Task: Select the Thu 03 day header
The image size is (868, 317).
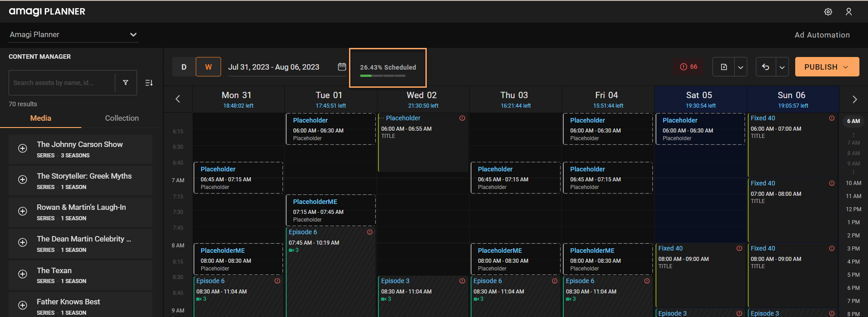Action: click(x=515, y=99)
